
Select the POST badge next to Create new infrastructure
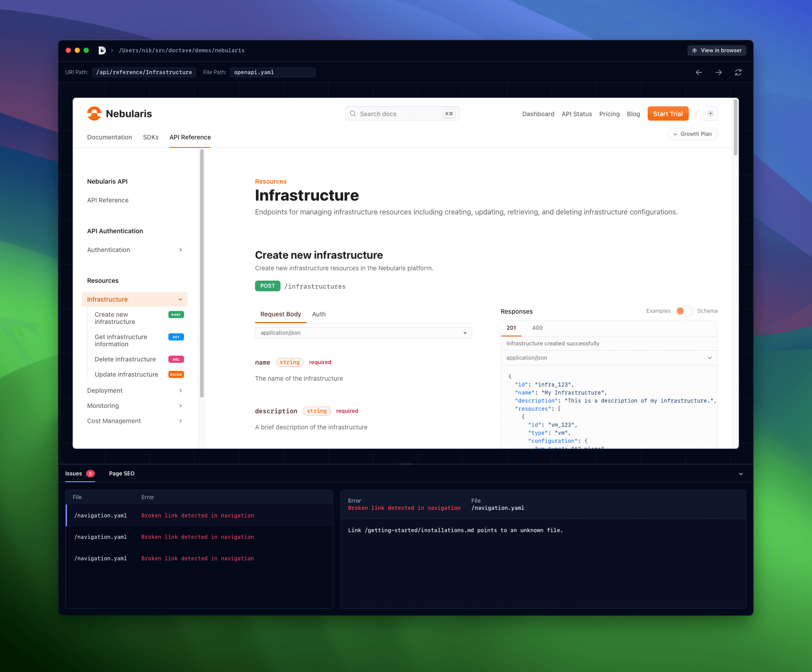coord(176,315)
